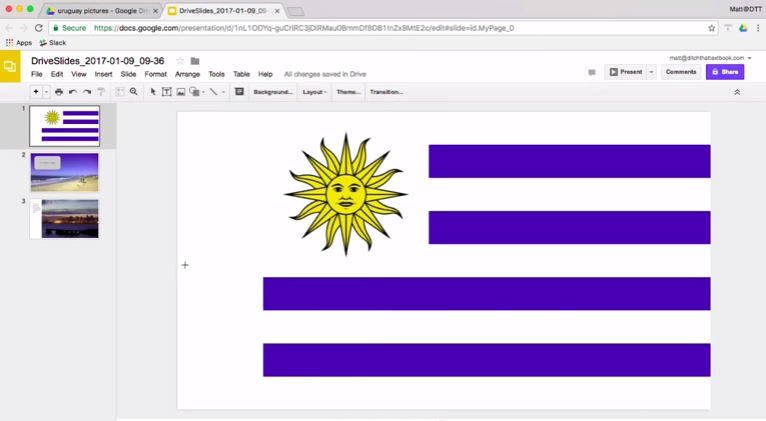The width and height of the screenshot is (766, 421).
Task: Open the Theme panel
Action: [x=348, y=92]
